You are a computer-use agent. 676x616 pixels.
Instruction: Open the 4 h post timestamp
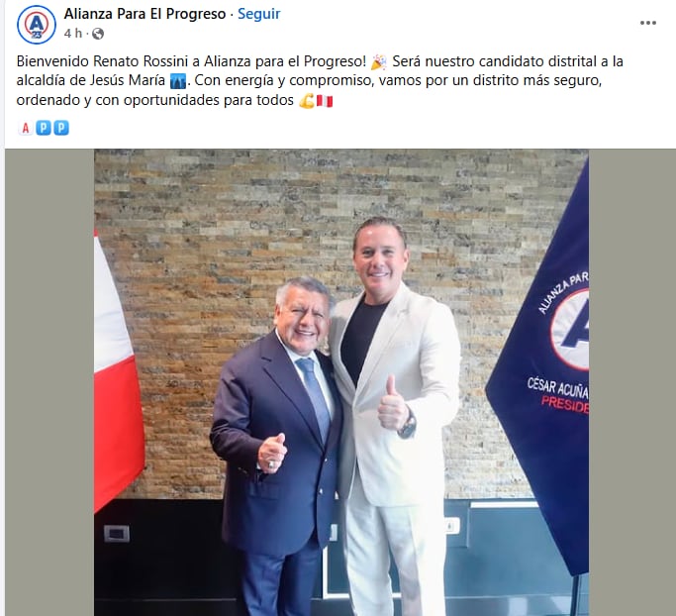pos(73,34)
